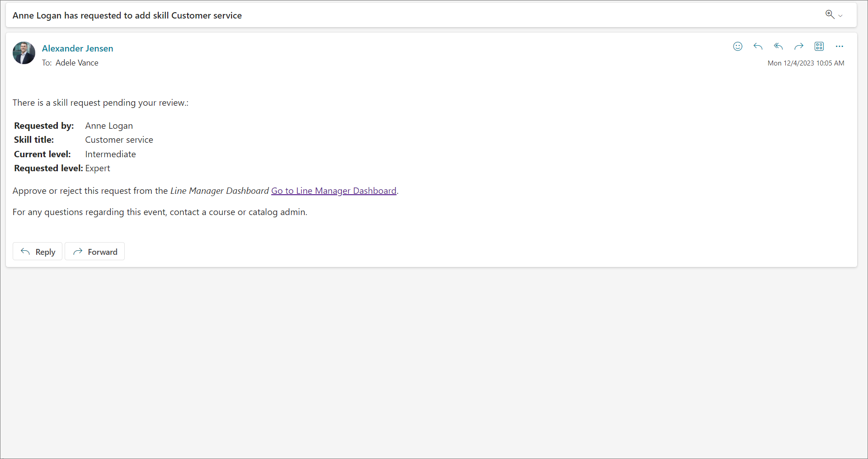Open the Go to Line Manager Dashboard link

pyautogui.click(x=334, y=191)
